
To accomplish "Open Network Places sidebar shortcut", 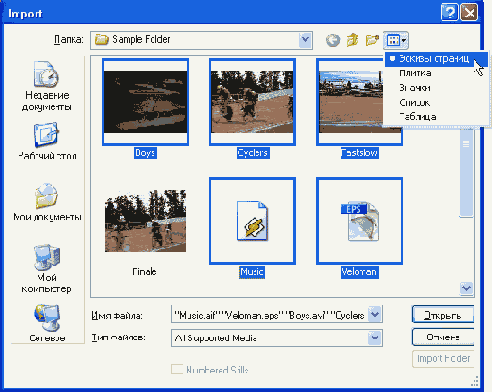I will point(47,323).
